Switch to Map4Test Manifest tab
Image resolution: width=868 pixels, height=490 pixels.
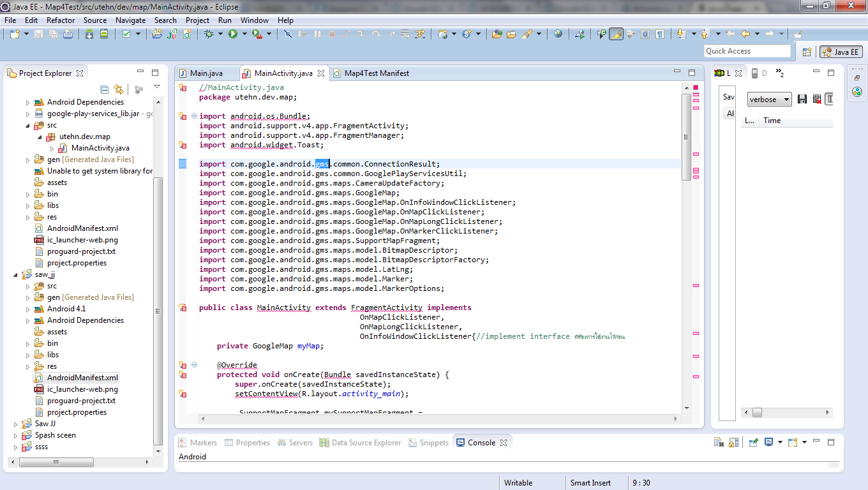(370, 73)
